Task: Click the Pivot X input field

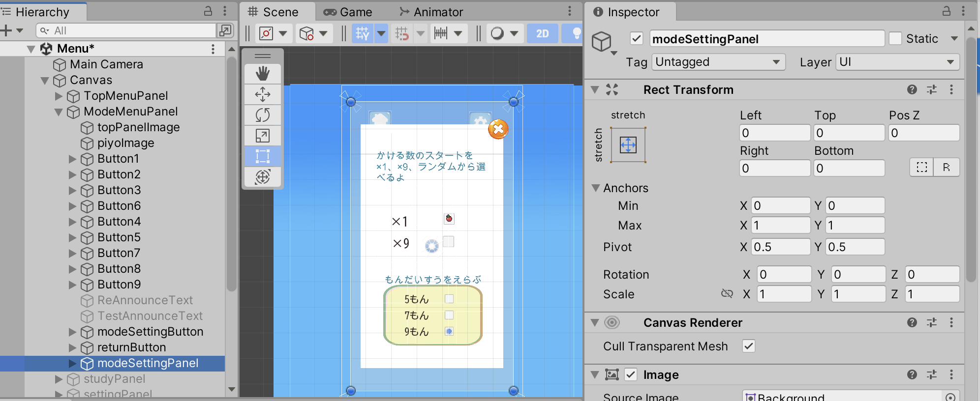Action: coord(781,247)
